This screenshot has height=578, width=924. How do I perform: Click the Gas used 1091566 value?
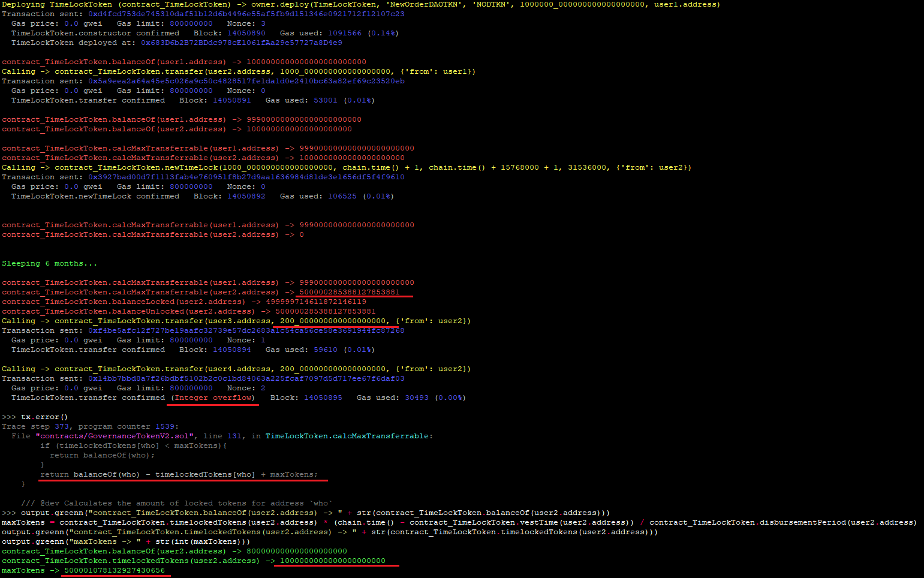coord(345,33)
